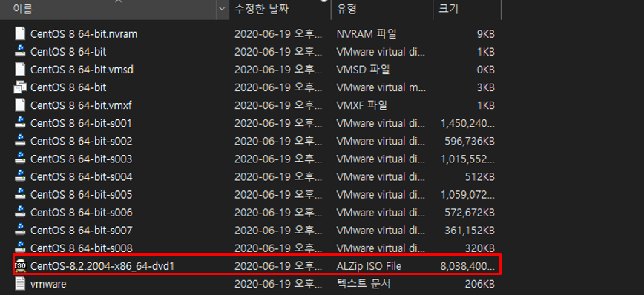Click the 596,736KB size value

(x=470, y=141)
